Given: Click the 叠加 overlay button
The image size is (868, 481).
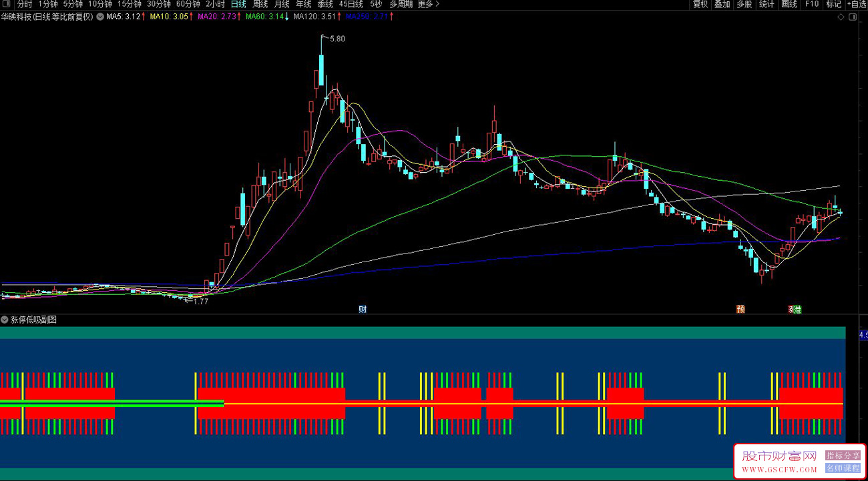Looking at the screenshot, I should point(722,4).
